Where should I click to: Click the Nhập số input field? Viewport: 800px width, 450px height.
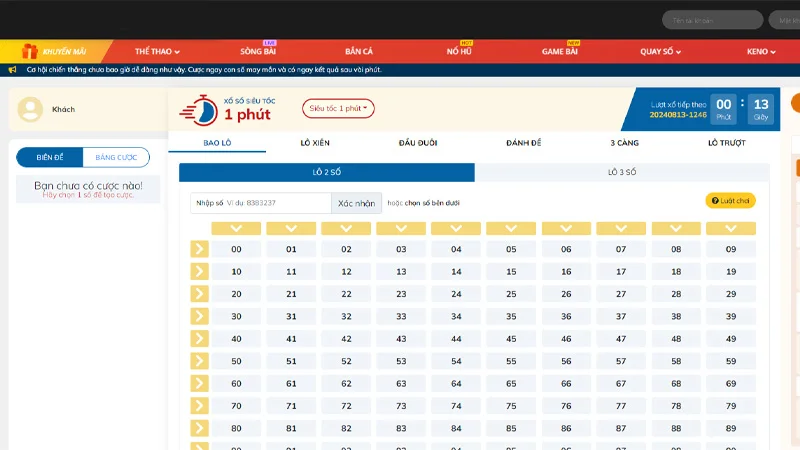pyautogui.click(x=261, y=203)
